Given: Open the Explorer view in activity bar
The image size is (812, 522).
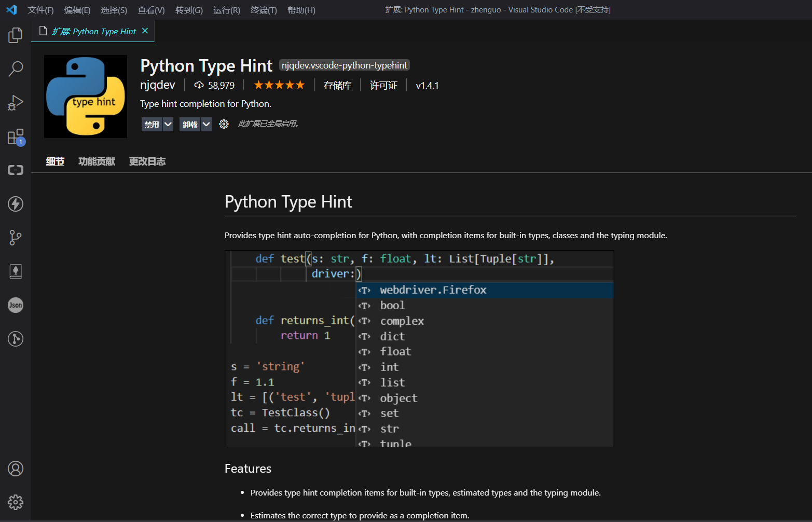Looking at the screenshot, I should tap(16, 35).
